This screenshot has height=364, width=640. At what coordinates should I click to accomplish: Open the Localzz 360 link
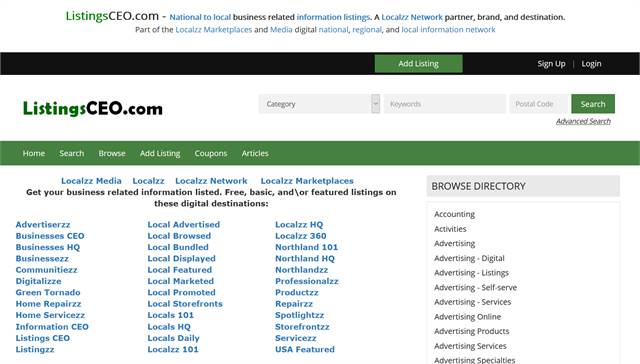click(x=301, y=236)
